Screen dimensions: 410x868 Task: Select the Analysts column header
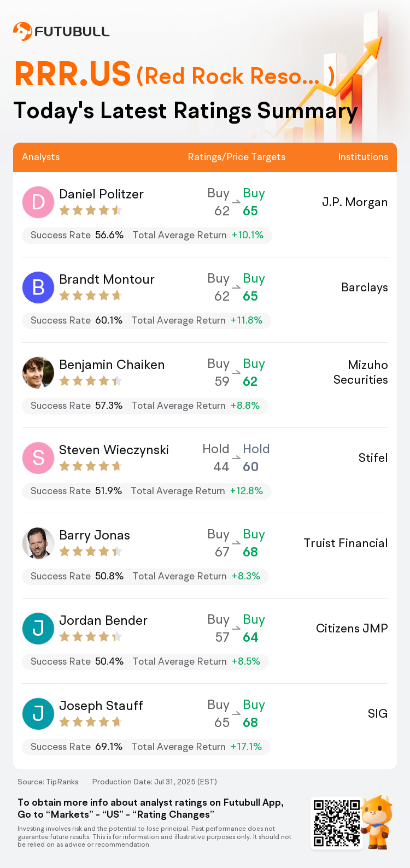41,157
